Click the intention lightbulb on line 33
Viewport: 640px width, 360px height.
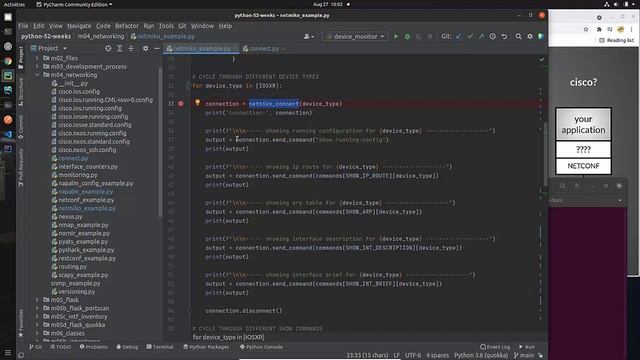tap(198, 102)
